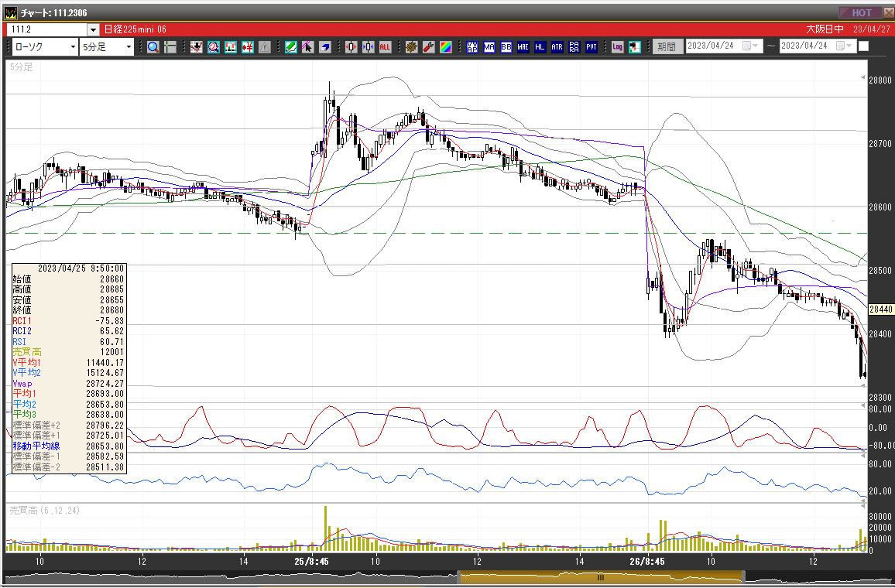Screen dimensions: 895x588
Task: Click the 期間 period button
Action: click(x=667, y=46)
